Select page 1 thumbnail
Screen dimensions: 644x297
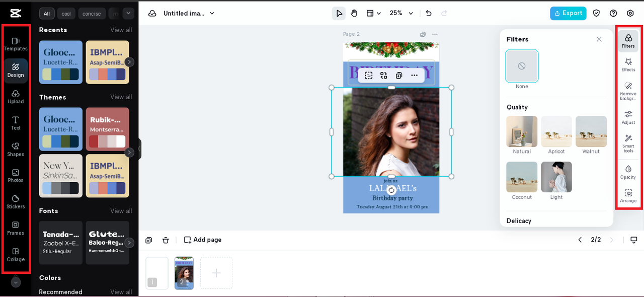(x=156, y=273)
